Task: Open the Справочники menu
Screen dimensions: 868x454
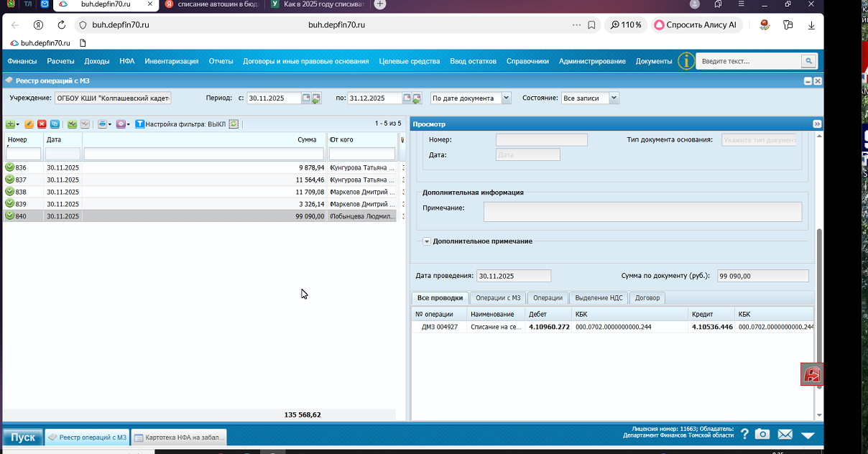Action: 527,61
